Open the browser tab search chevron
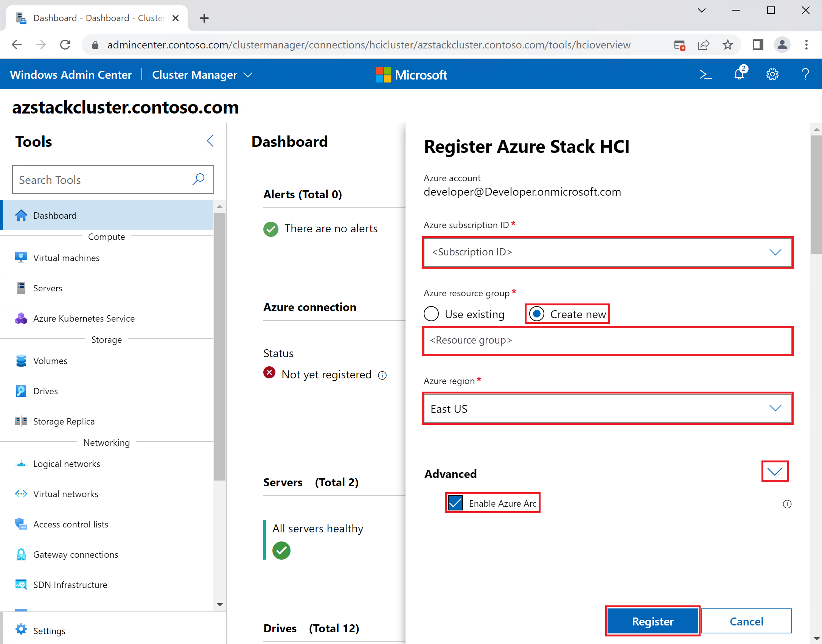Screen dimensions: 822x644 point(702,10)
